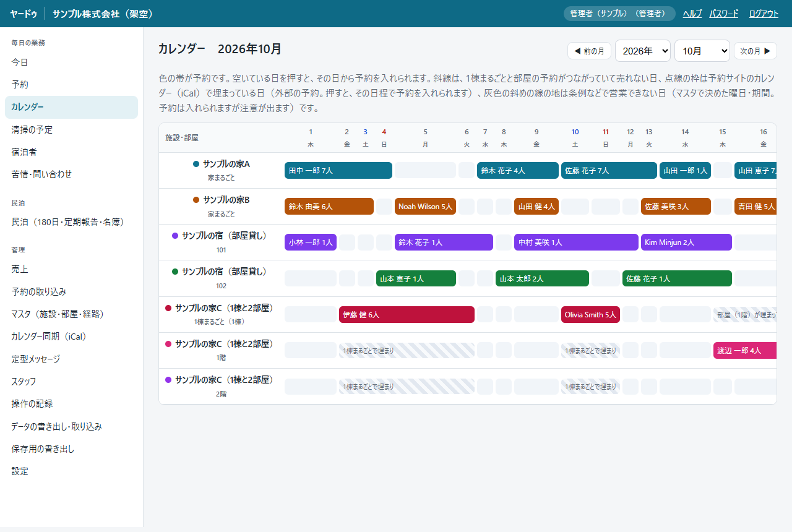This screenshot has height=532, width=792.
Task: Click the ヘルプ link in the header
Action: pyautogui.click(x=692, y=14)
